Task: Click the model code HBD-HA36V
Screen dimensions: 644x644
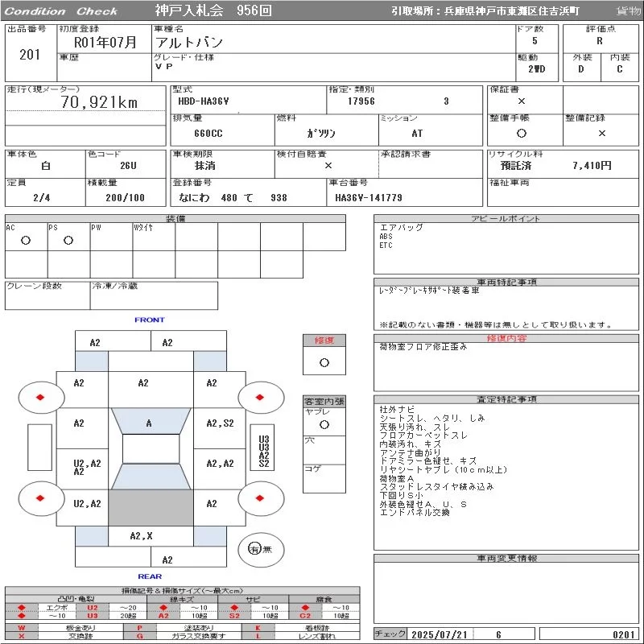Action: pyautogui.click(x=204, y=101)
